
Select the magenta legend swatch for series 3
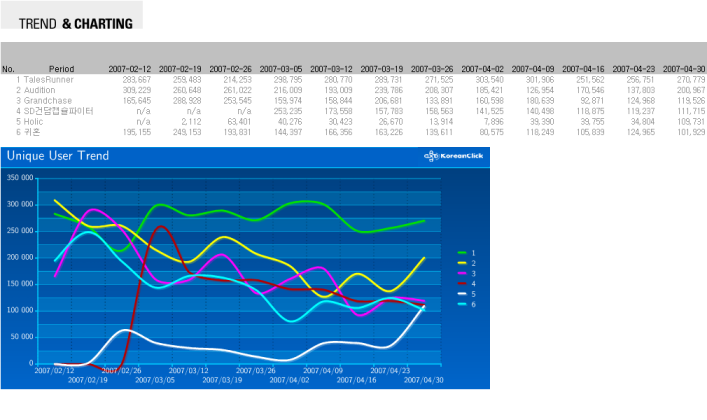click(462, 273)
